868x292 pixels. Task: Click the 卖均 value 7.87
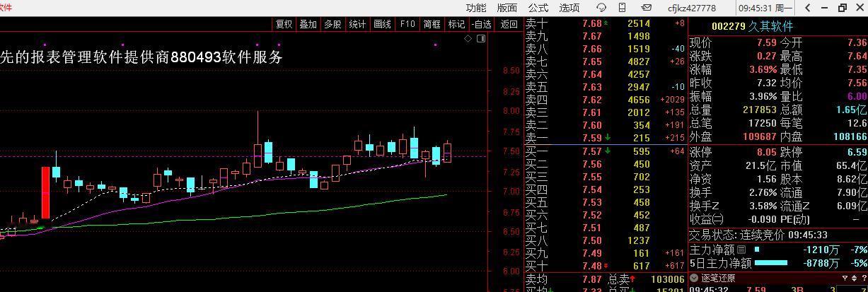(592, 279)
